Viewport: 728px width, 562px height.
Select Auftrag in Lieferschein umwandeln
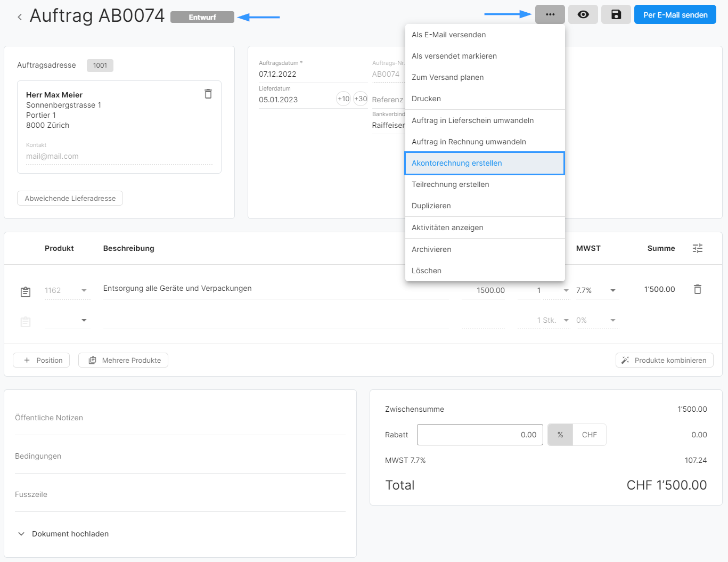(485, 120)
